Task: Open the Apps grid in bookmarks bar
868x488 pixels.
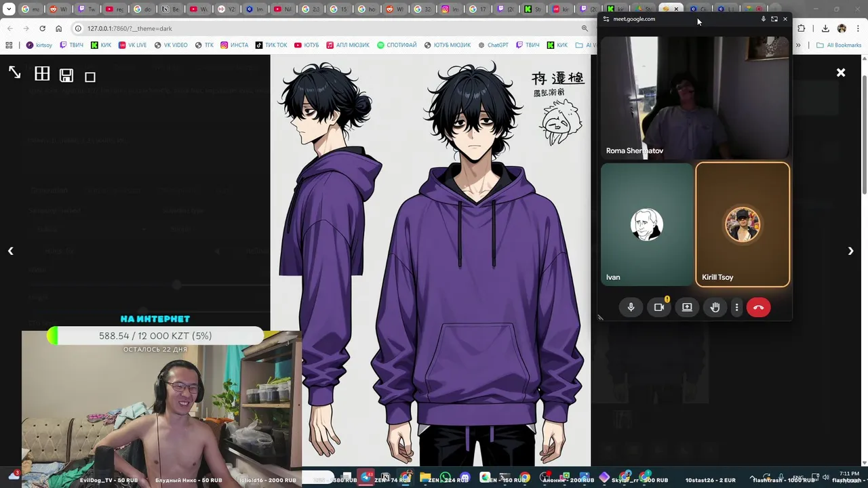Action: coord(9,45)
